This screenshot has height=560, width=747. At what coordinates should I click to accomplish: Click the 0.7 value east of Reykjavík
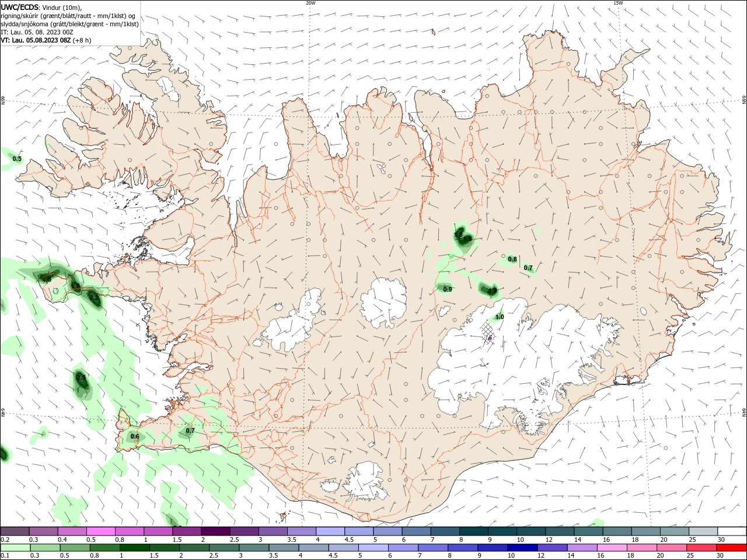190,430
